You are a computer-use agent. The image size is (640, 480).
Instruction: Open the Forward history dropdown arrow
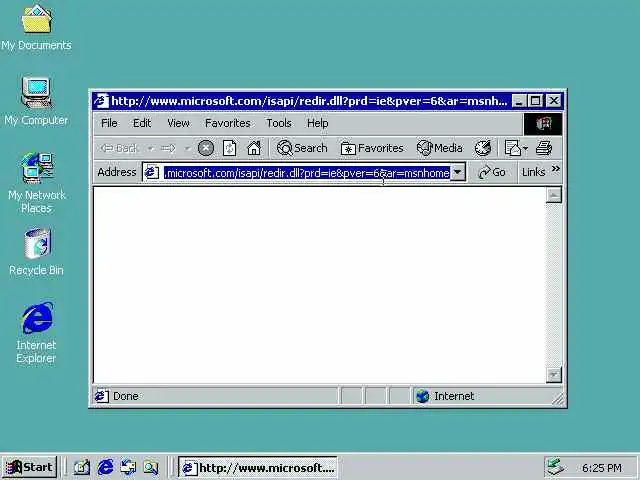coord(187,148)
